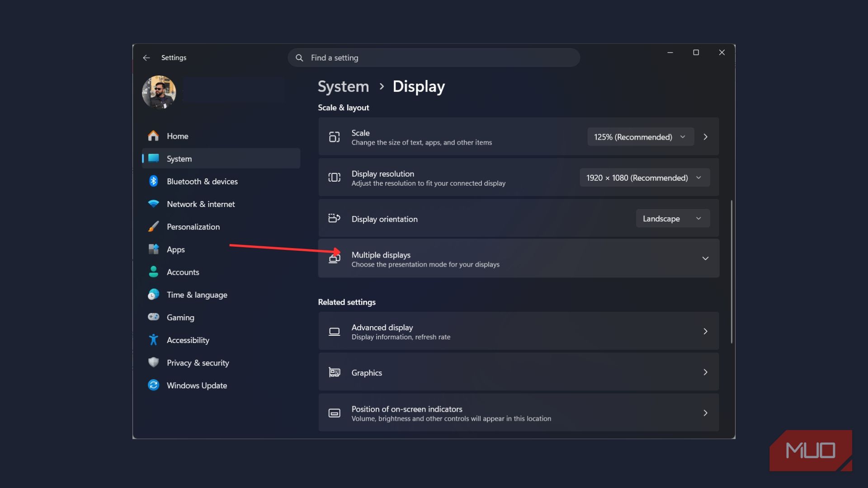Open Position of on-screen indicators
The height and width of the screenshot is (488, 868).
tap(519, 413)
